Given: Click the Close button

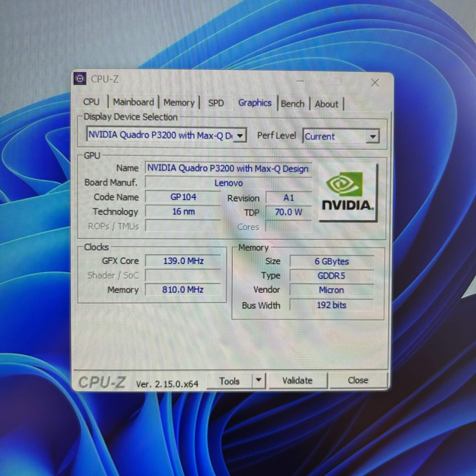Looking at the screenshot, I should (x=358, y=380).
